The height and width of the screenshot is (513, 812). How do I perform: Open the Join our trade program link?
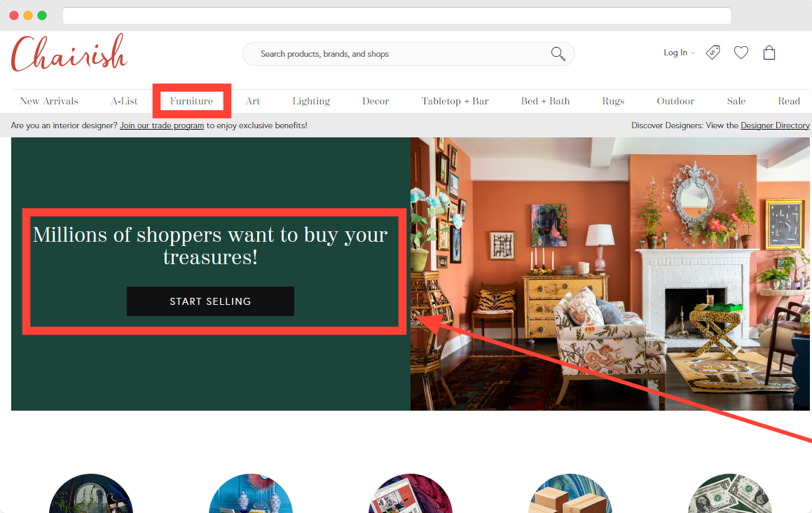(x=161, y=125)
